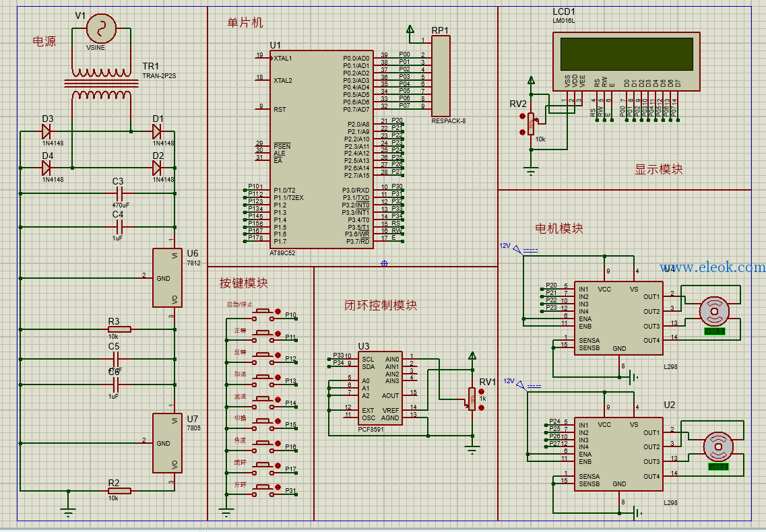Click the 按键模块 section label
Screen dimensions: 766x532
click(243, 284)
